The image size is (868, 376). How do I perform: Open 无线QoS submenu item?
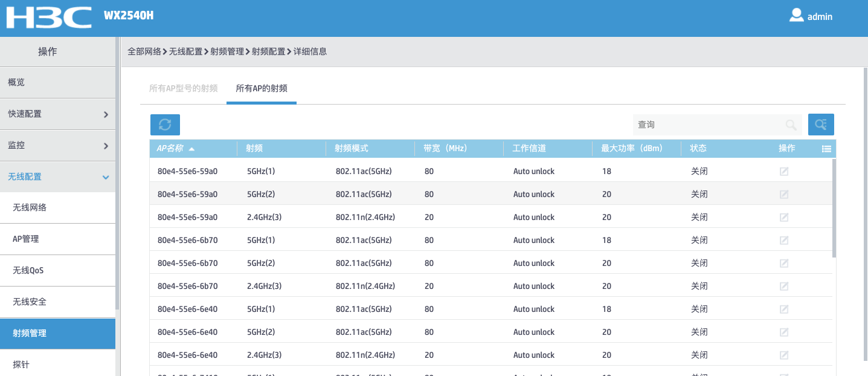click(x=57, y=271)
